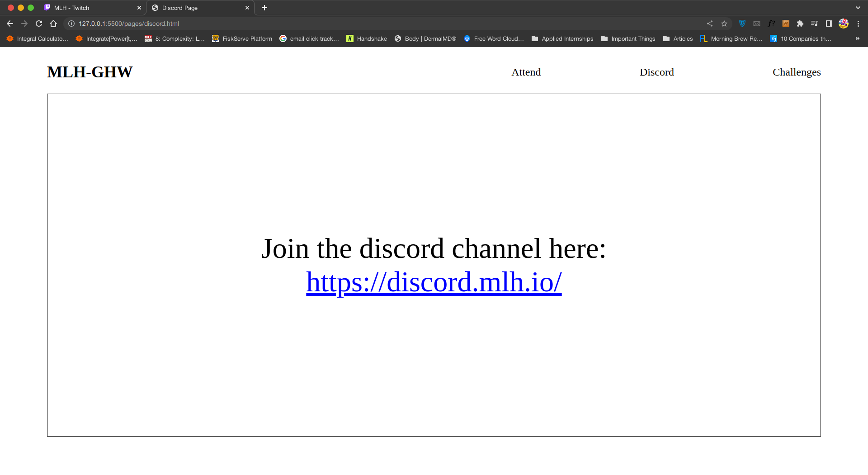Open the f? font extension icon
Image resolution: width=868 pixels, height=475 pixels.
[x=771, y=24]
